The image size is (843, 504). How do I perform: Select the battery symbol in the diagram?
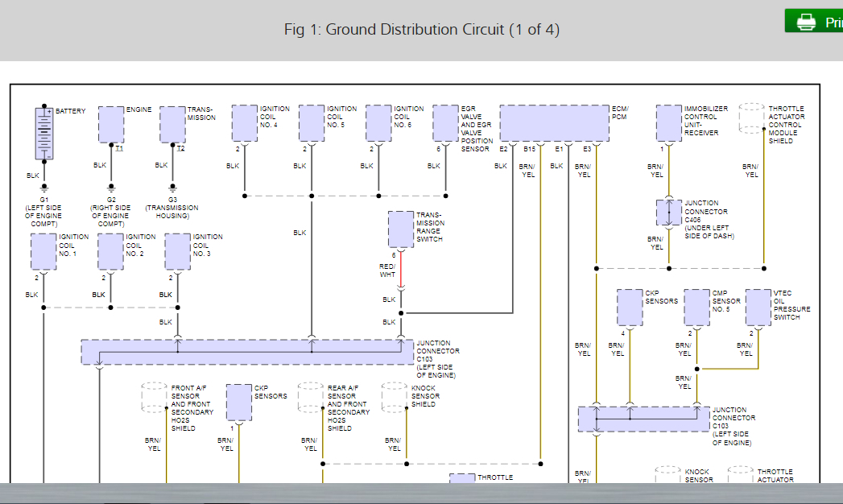click(44, 133)
